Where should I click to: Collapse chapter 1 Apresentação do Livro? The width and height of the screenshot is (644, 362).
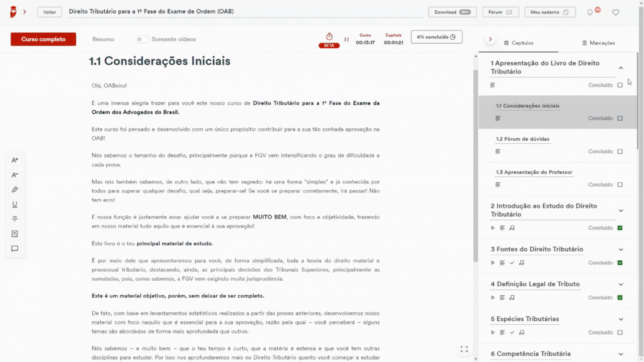621,68
